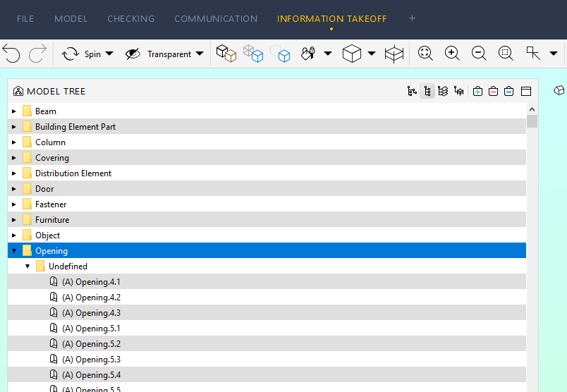This screenshot has height=392, width=567.
Task: Click the blue equals basket icon
Action: (x=508, y=91)
